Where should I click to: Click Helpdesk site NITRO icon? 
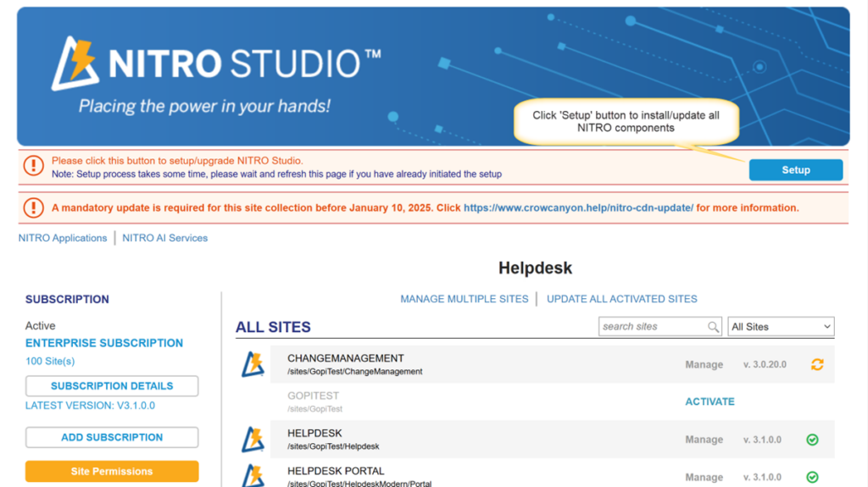click(253, 440)
